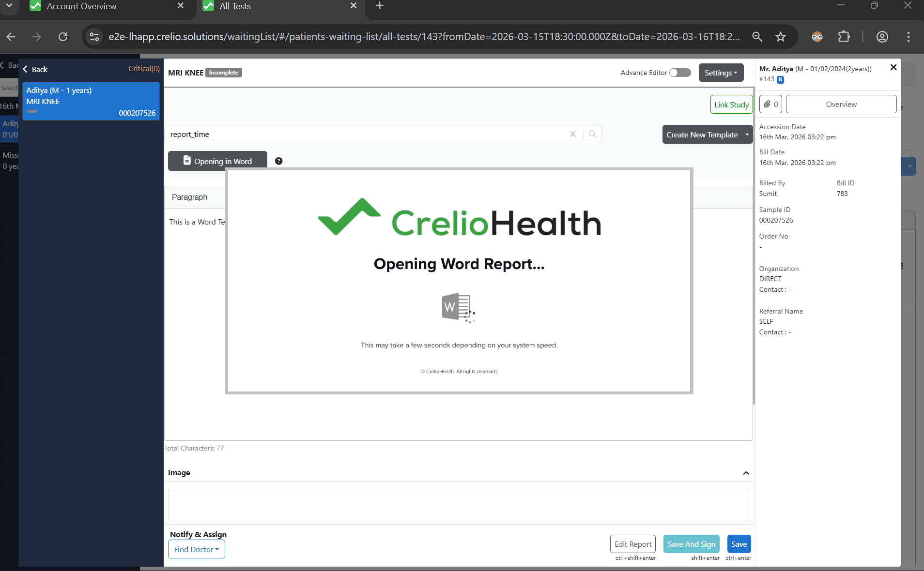Click the Total Characters: 77 text
The width and height of the screenshot is (924, 571).
pyautogui.click(x=194, y=448)
